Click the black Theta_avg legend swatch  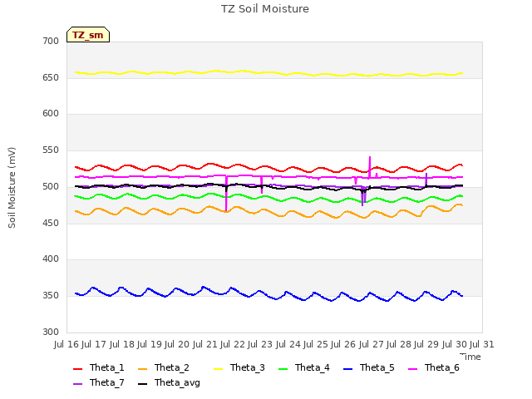pos(142,384)
